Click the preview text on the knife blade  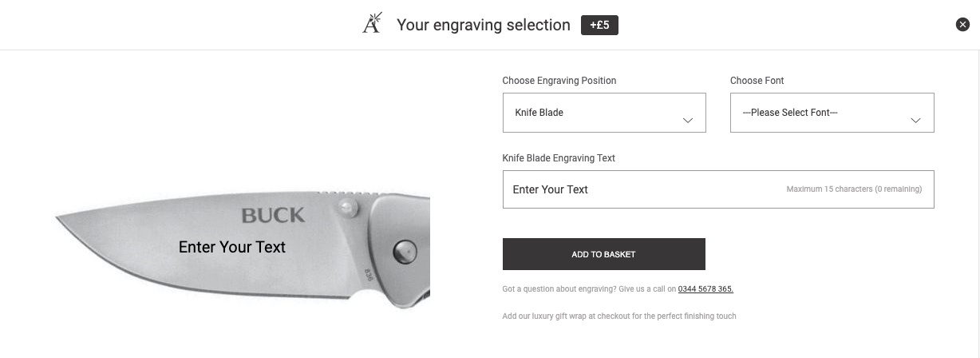232,247
